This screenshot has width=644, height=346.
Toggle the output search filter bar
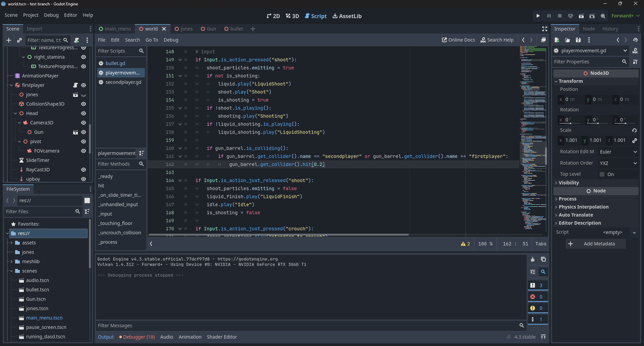tap(543, 272)
